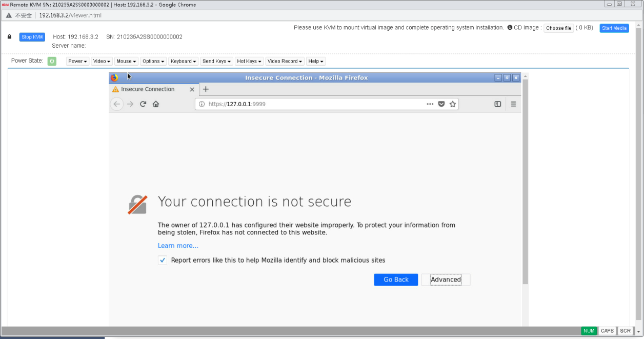The height and width of the screenshot is (339, 644).
Task: Open the Hot Keys dropdown
Action: [x=249, y=61]
